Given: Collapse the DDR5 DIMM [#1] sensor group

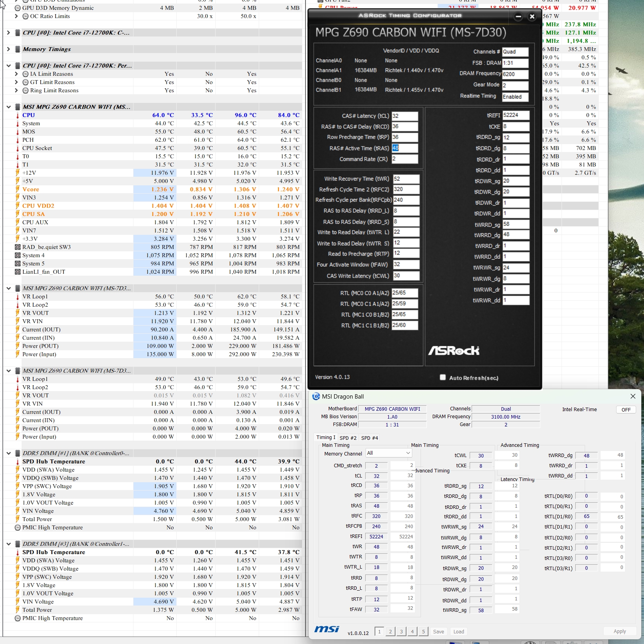Looking at the screenshot, I should point(8,453).
